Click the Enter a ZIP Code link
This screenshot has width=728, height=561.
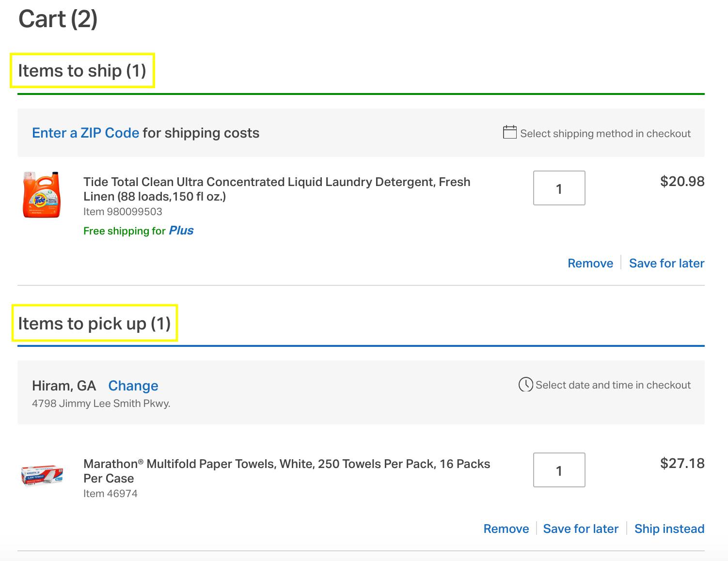(x=85, y=133)
